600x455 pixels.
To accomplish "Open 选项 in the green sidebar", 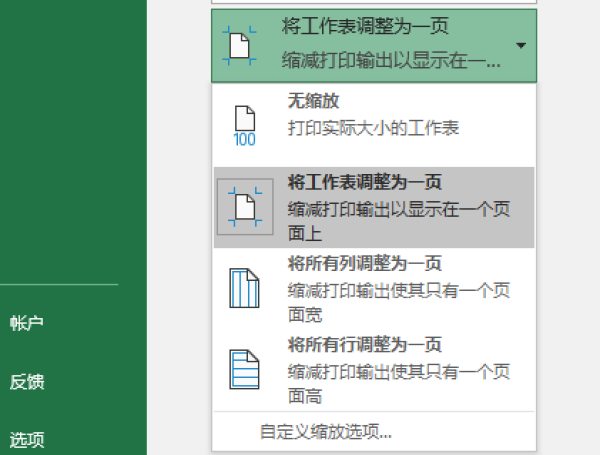I will (26, 440).
